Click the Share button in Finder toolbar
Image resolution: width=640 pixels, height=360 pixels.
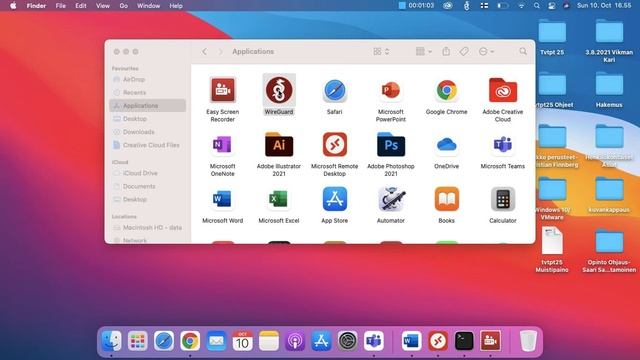pos(446,51)
